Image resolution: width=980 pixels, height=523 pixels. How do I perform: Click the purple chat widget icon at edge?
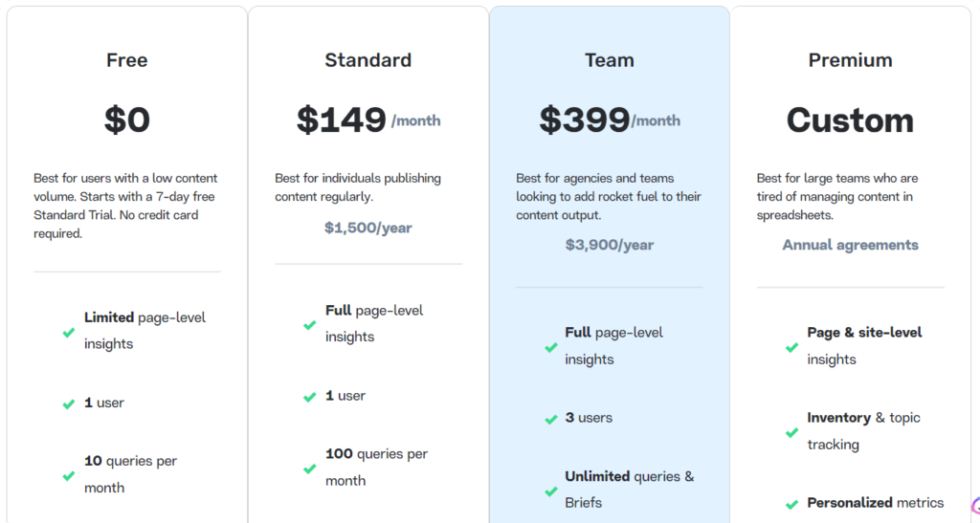tap(975, 506)
